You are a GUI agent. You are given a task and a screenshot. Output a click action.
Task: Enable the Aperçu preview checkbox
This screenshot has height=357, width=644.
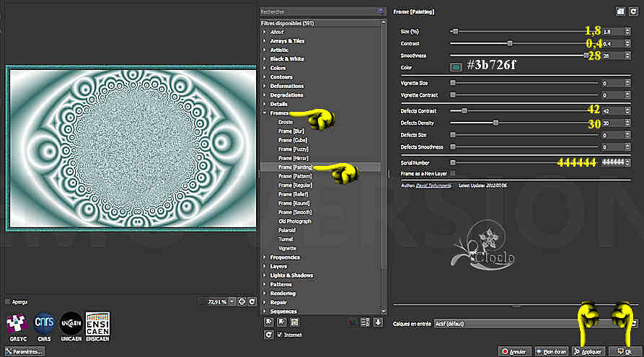tap(8, 301)
